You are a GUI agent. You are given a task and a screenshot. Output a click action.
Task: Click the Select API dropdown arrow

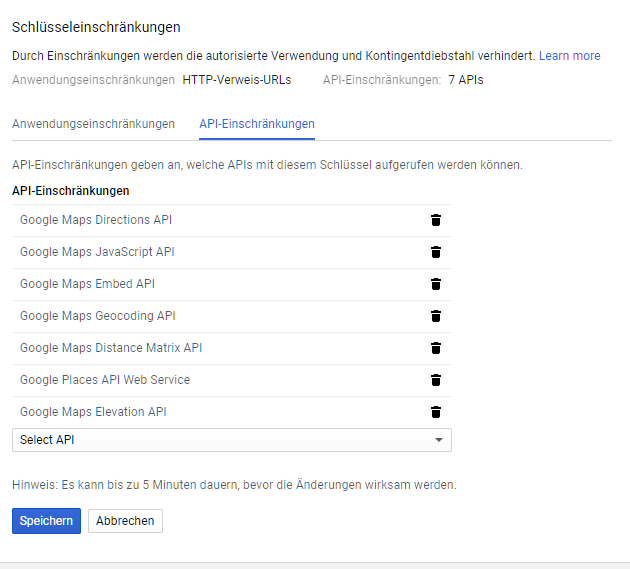pyautogui.click(x=438, y=440)
